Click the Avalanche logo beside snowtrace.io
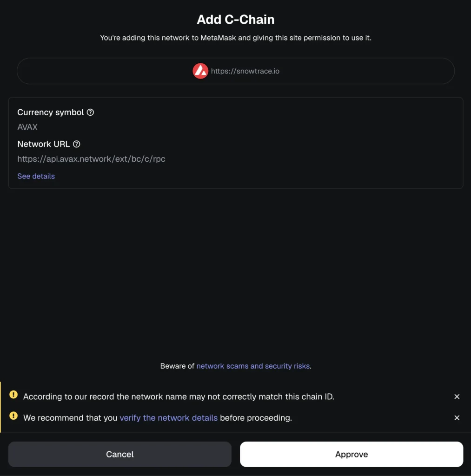471x476 pixels. (200, 71)
